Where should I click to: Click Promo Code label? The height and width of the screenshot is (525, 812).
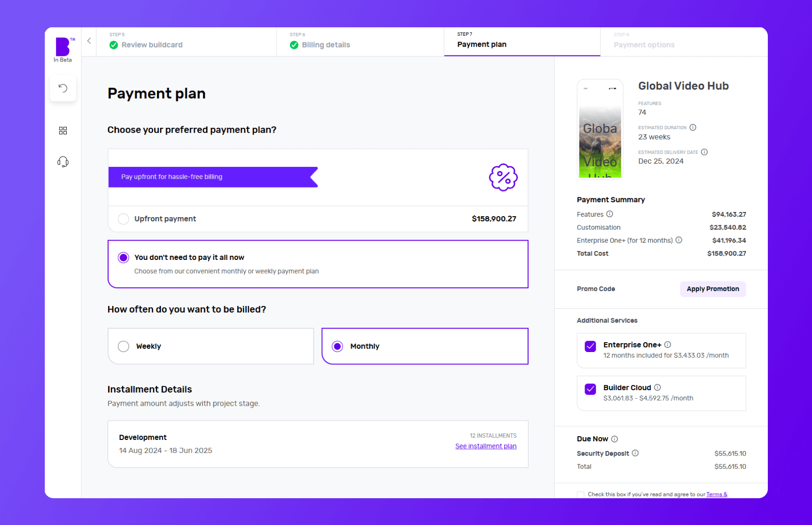tap(596, 289)
